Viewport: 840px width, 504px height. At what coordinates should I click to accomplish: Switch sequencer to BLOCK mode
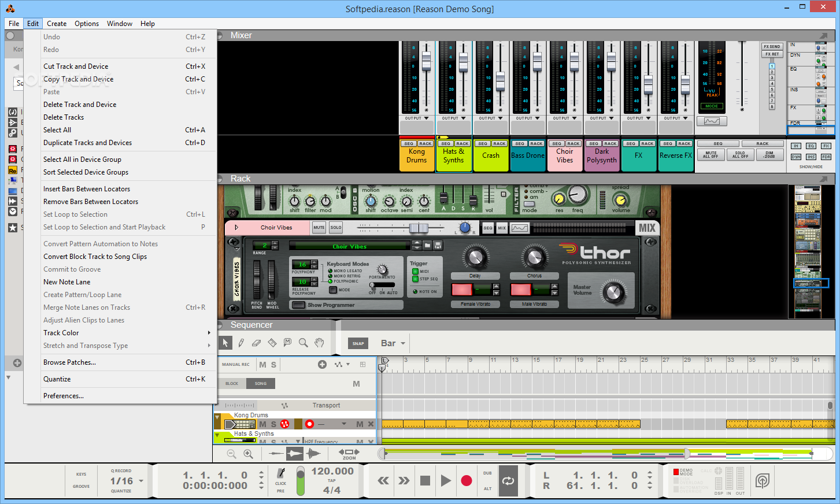coord(232,383)
